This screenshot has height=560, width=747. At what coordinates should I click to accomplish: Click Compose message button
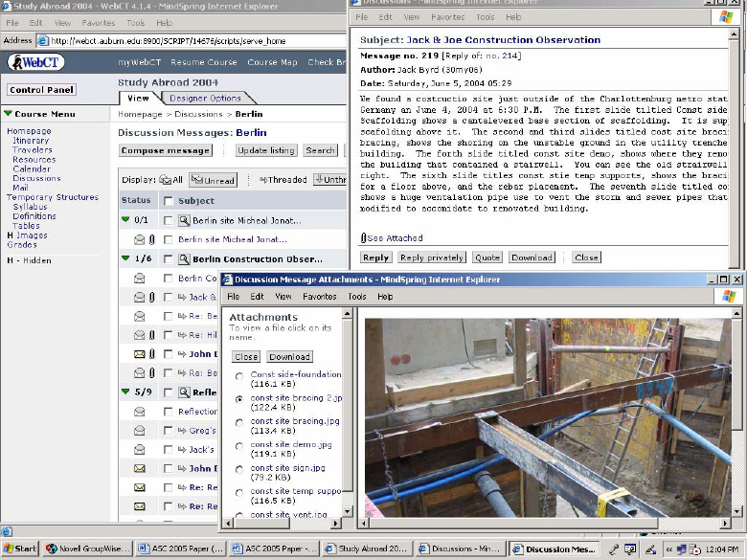click(x=166, y=150)
